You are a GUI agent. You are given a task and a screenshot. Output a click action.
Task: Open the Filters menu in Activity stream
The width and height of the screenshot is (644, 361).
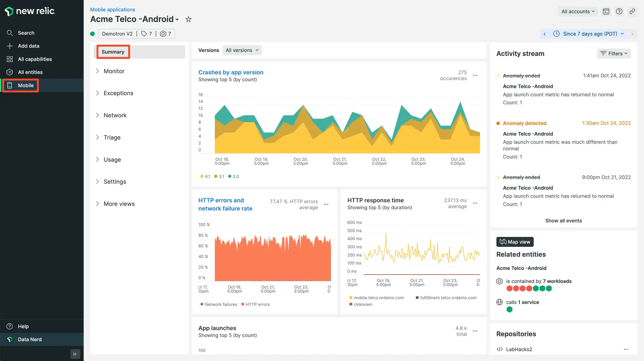click(613, 53)
